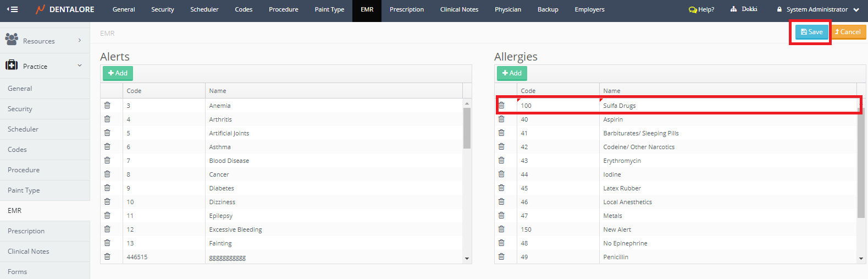
Task: Collapse sidebar with the hamburger menu icon
Action: [x=12, y=9]
